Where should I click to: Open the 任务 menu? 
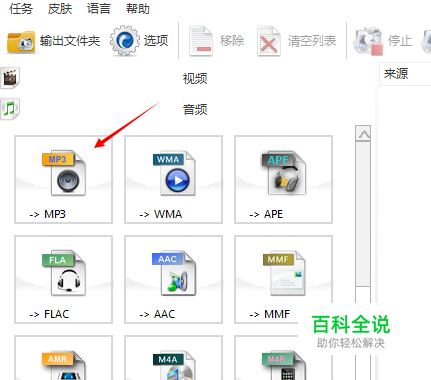tap(21, 9)
